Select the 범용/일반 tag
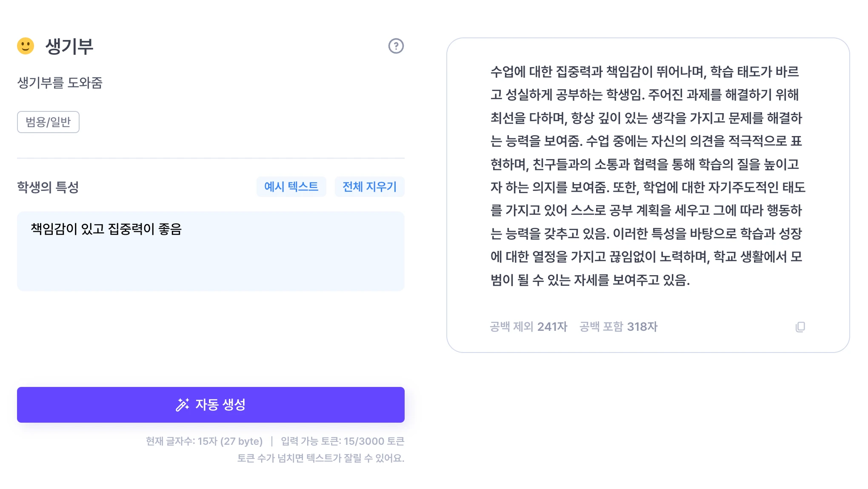This screenshot has height=489, width=868. 48,122
